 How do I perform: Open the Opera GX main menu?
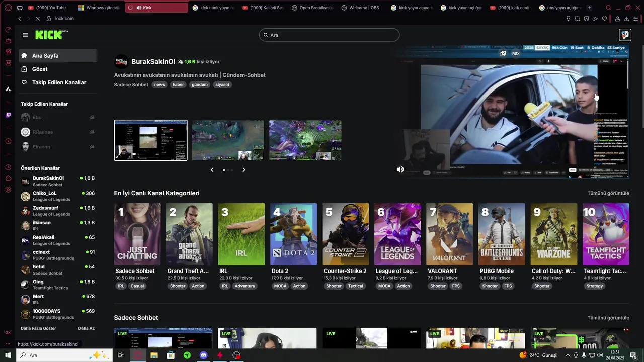coord(8,8)
